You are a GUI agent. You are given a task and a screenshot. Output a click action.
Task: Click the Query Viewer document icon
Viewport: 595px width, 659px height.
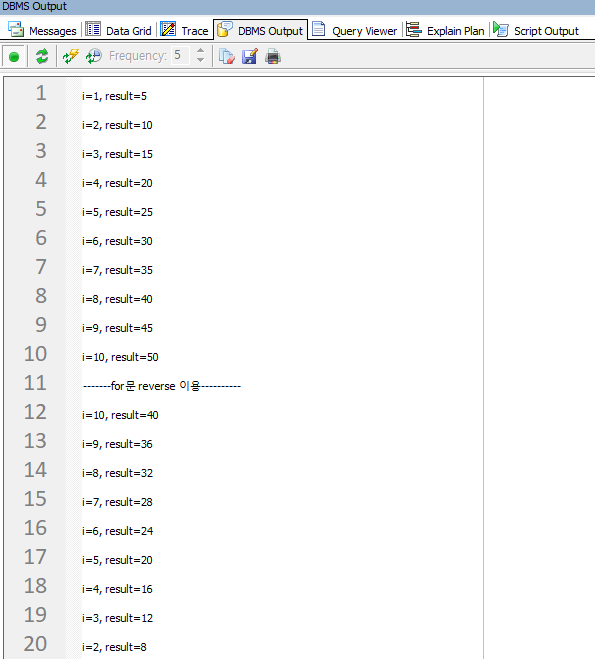pyautogui.click(x=319, y=29)
